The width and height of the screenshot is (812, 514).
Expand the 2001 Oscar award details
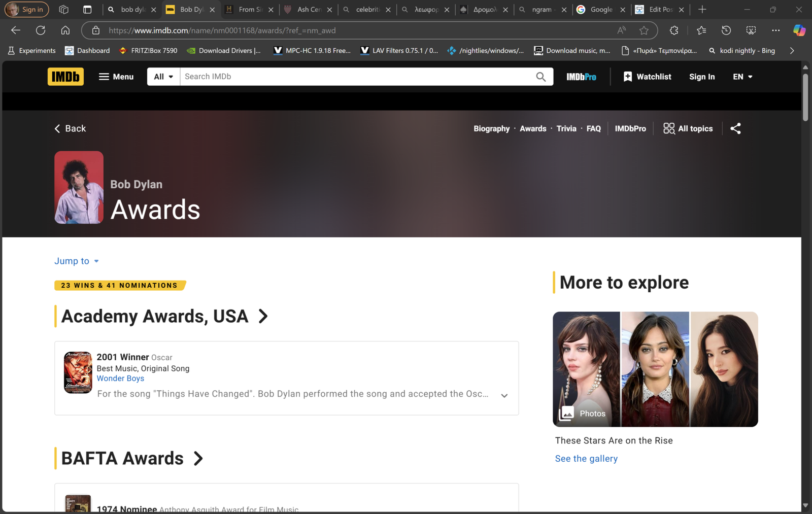click(504, 396)
